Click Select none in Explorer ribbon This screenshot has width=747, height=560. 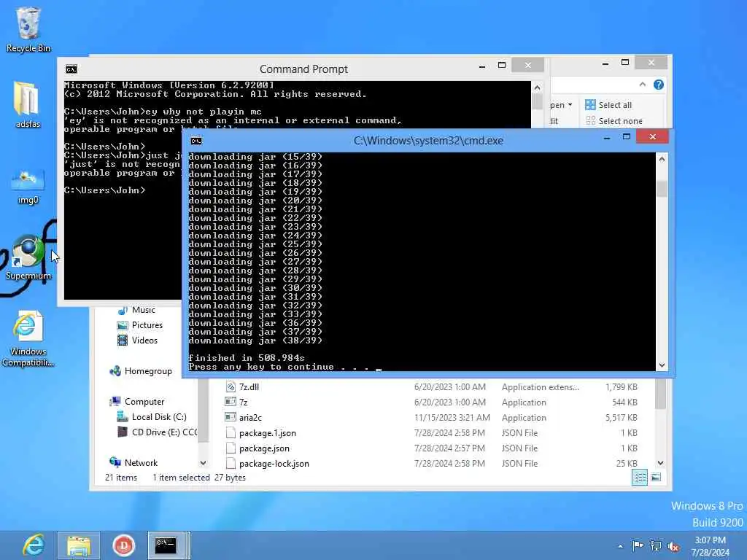click(614, 121)
